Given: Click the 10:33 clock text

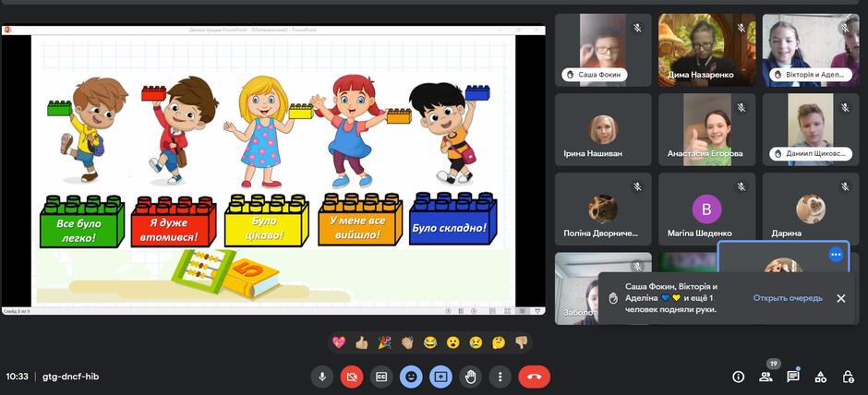Looking at the screenshot, I should pos(18,377).
